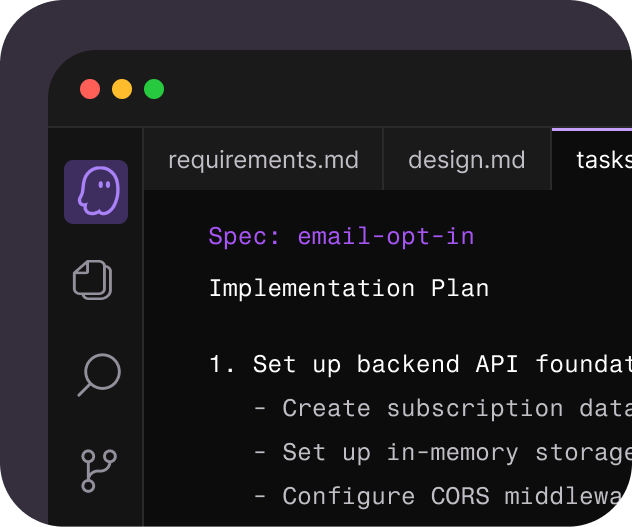This screenshot has height=527, width=632.
Task: Open the search magnifier in sidebar
Action: 99,375
